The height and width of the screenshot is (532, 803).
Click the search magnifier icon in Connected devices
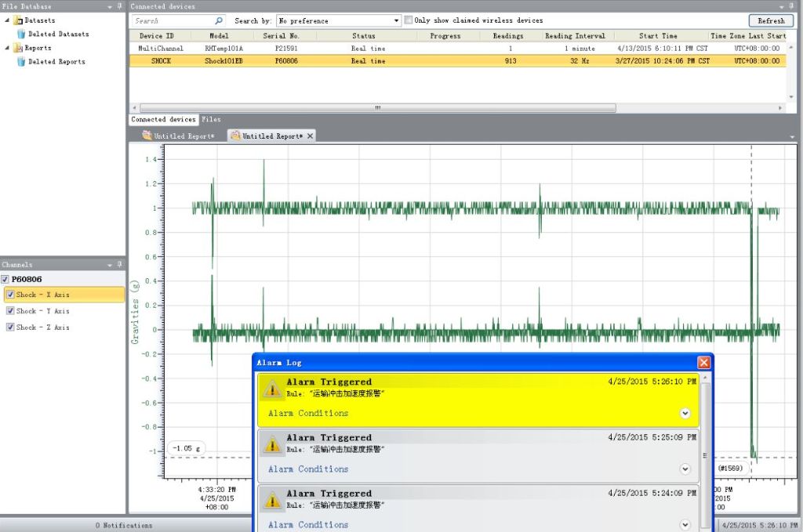[x=219, y=21]
